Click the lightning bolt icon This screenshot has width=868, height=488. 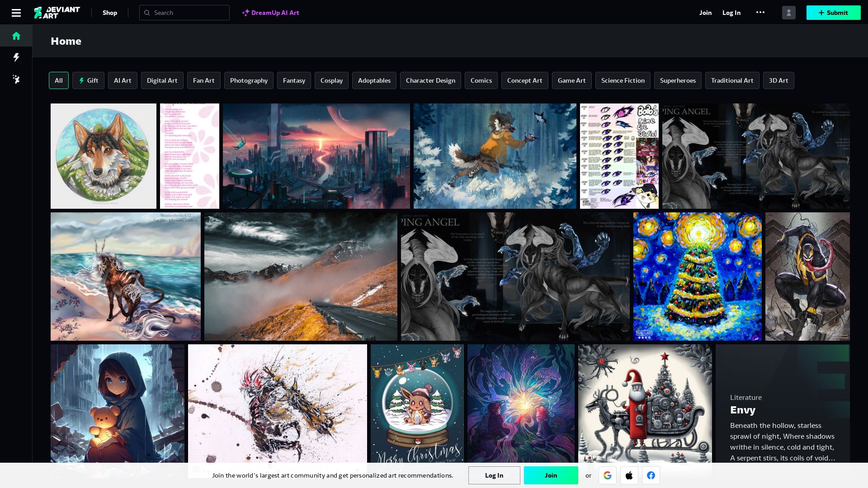pyautogui.click(x=16, y=57)
